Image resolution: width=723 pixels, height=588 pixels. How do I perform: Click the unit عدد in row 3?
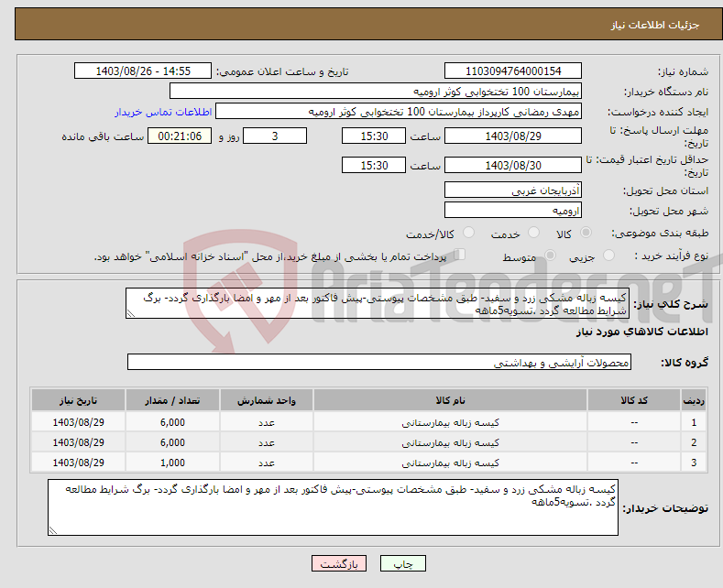click(x=267, y=463)
